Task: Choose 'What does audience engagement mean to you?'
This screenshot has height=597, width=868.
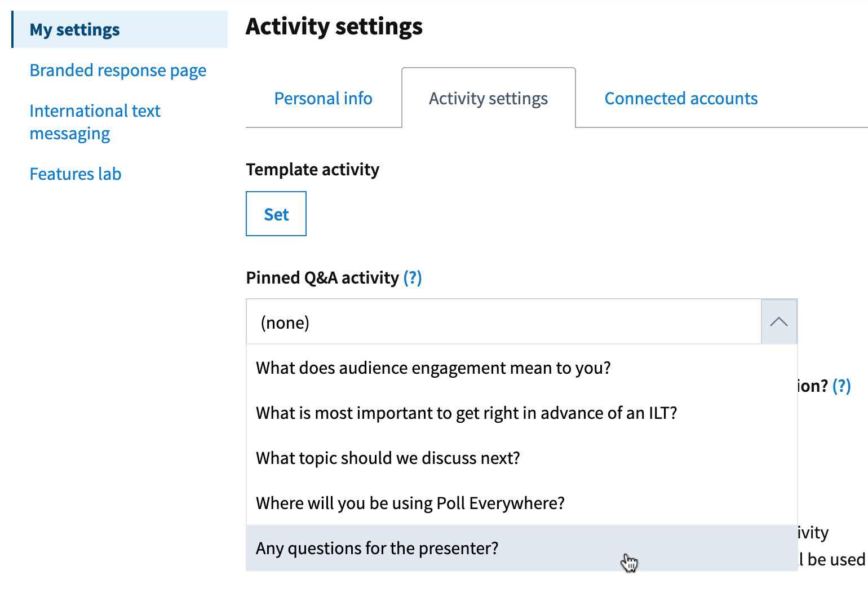Action: pyautogui.click(x=522, y=368)
